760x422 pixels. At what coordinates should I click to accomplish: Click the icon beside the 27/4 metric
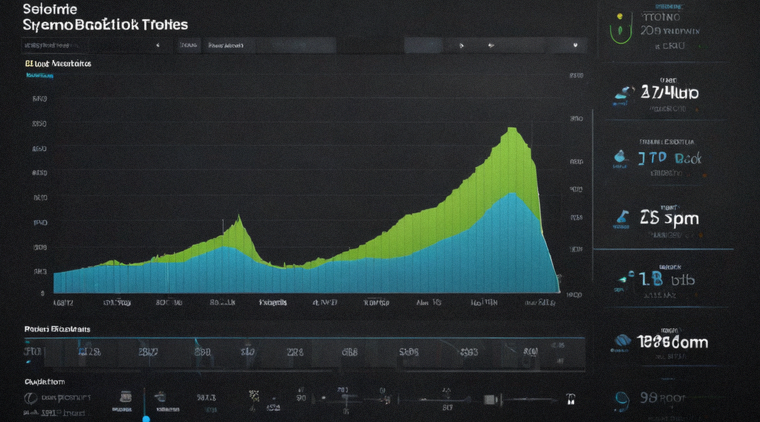pos(624,93)
